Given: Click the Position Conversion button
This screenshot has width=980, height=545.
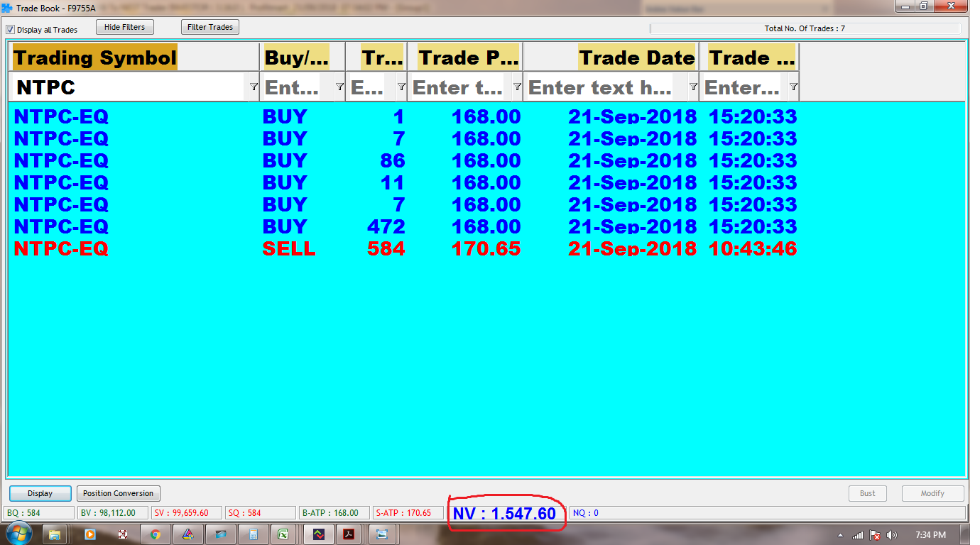Looking at the screenshot, I should (118, 493).
